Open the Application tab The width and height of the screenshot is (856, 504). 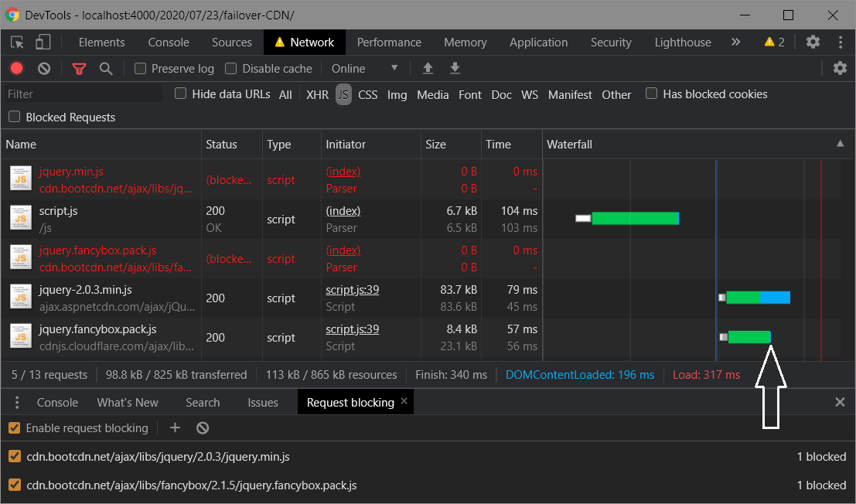coord(539,43)
